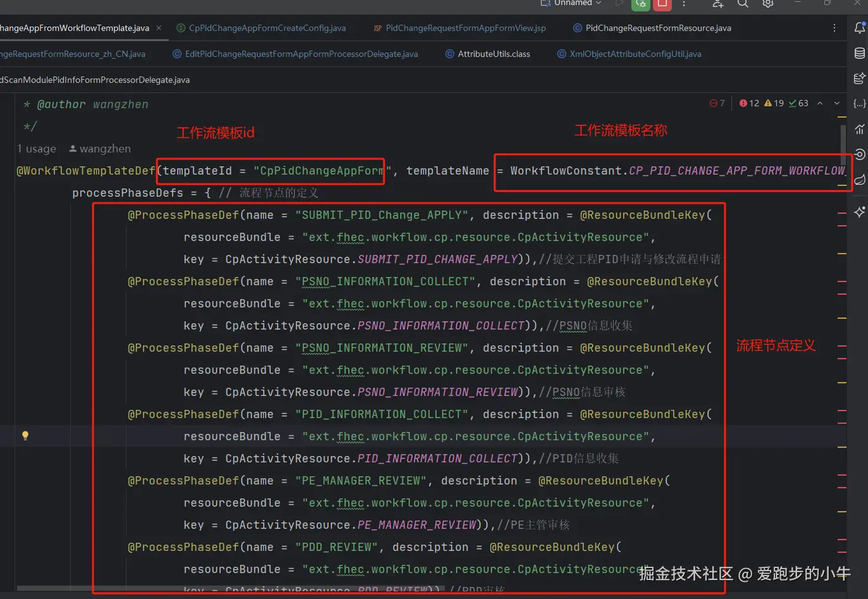This screenshot has width=868, height=599.
Task: Click the yellow warnings count indicator 19
Action: click(774, 103)
